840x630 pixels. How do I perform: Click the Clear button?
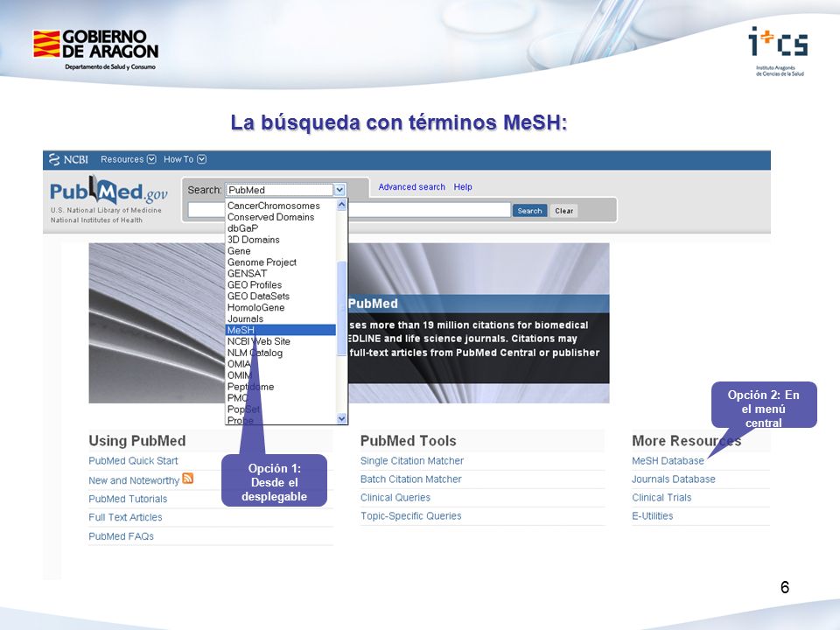tap(563, 211)
